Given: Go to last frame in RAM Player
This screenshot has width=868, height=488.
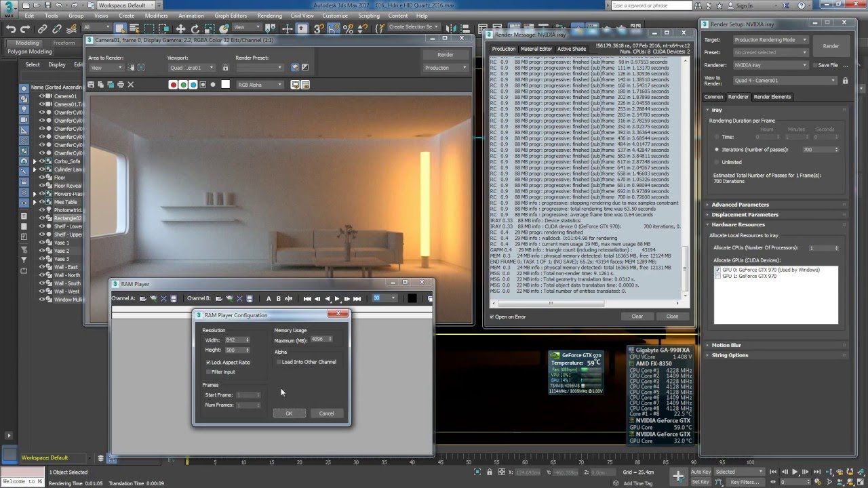Looking at the screenshot, I should click(x=357, y=298).
